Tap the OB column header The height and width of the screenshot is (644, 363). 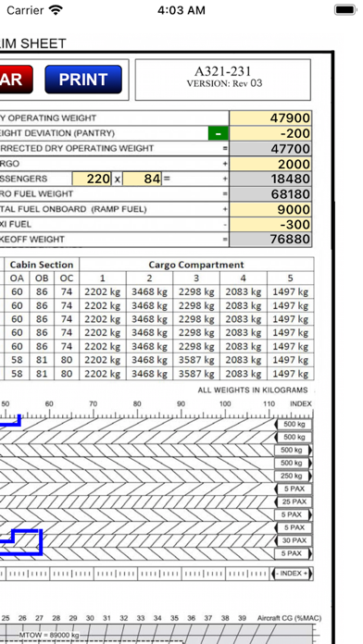[x=42, y=279]
